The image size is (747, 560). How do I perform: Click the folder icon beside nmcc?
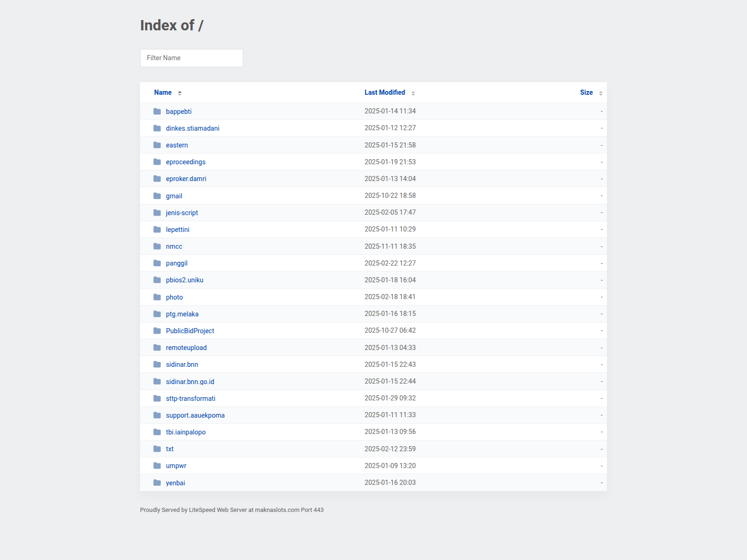click(157, 246)
